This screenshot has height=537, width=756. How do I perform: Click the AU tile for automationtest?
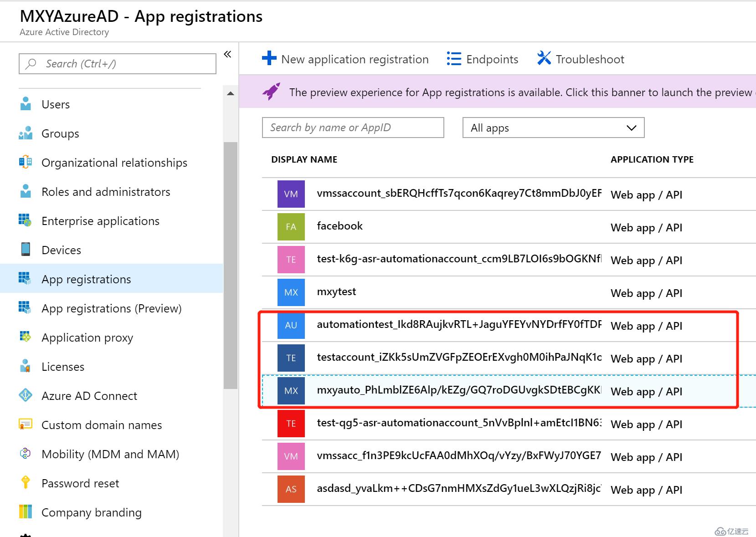(291, 325)
